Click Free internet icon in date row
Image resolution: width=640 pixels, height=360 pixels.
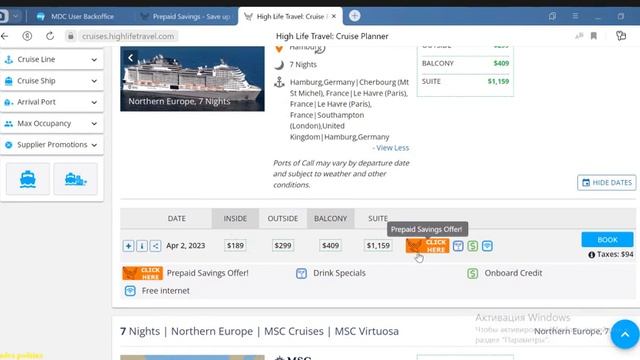coord(487,246)
